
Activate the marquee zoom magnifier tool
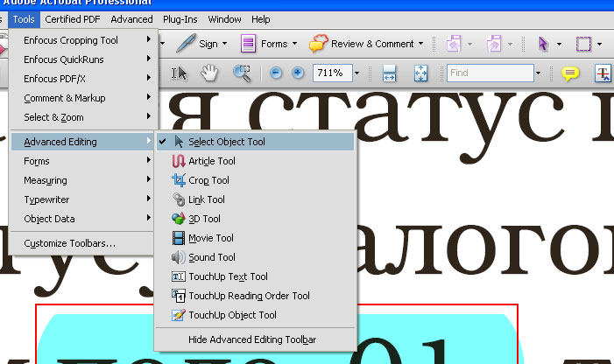(x=242, y=73)
